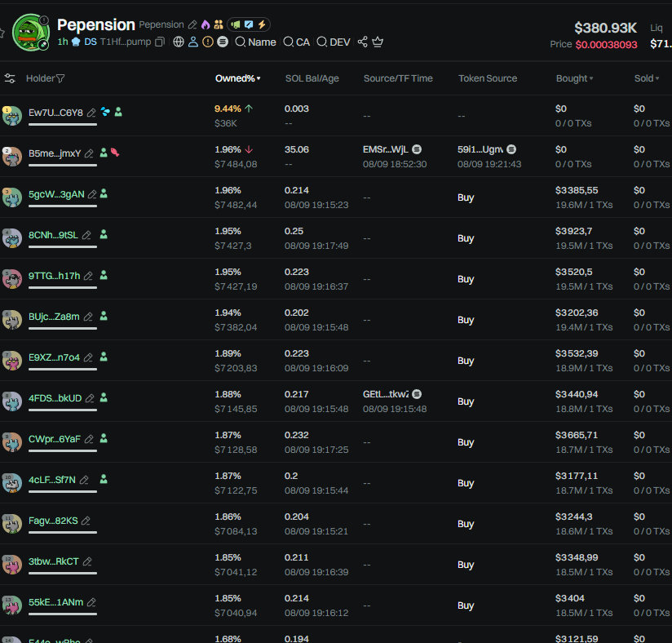Click the red tag icon on B5me...jmxY row
Viewport: 672px width, 643px height.
tap(115, 153)
